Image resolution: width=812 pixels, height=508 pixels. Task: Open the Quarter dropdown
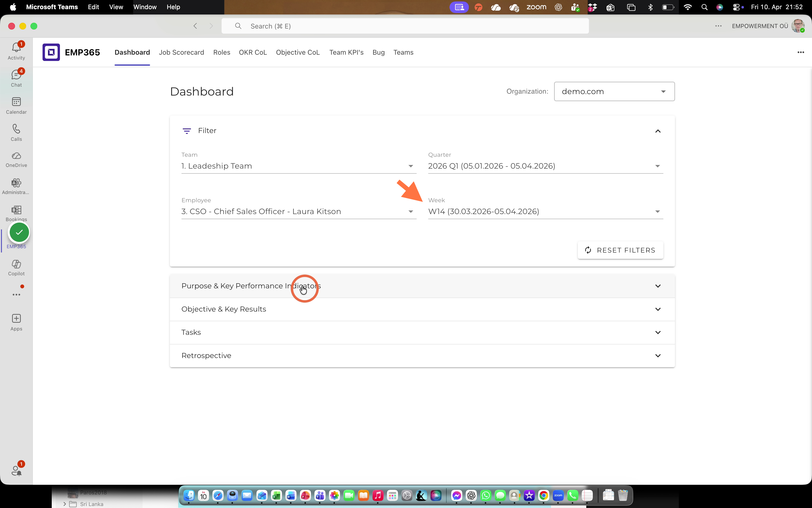point(546,166)
